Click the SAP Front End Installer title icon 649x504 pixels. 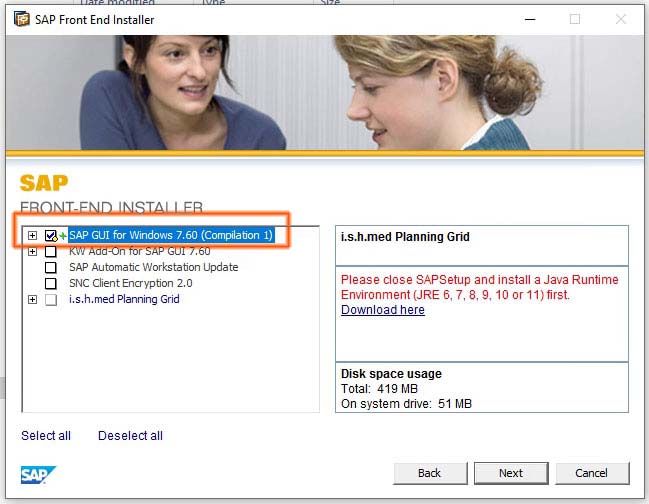pyautogui.click(x=22, y=19)
